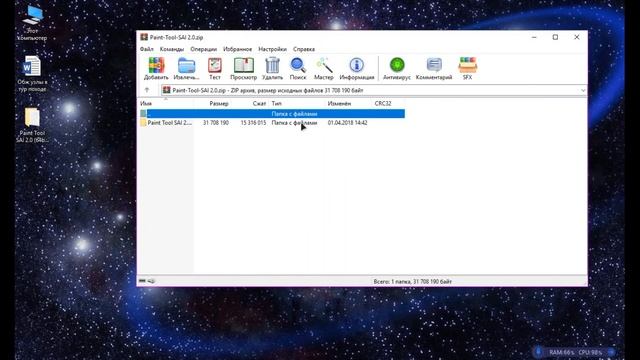This screenshot has width=640, height=360.
Task: Start the Антивирус scan tool
Action: pos(397,69)
